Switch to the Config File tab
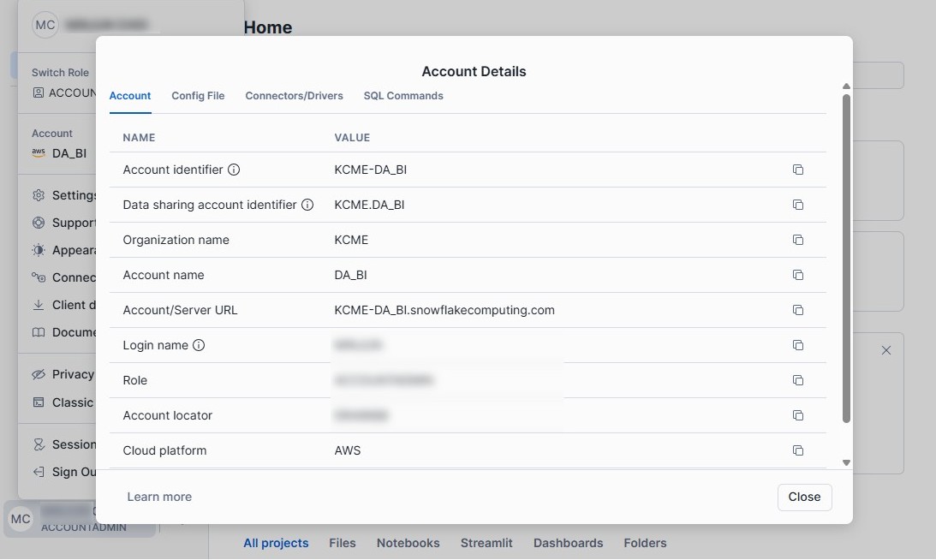Viewport: 936px width, 560px height. click(x=198, y=96)
